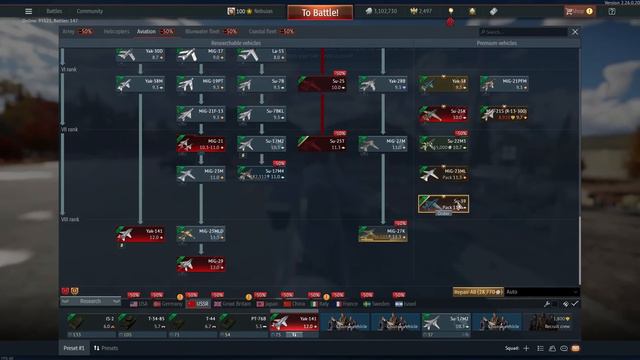The height and width of the screenshot is (360, 640).
Task: Select the MiG-27M aircraft
Action: [383, 144]
